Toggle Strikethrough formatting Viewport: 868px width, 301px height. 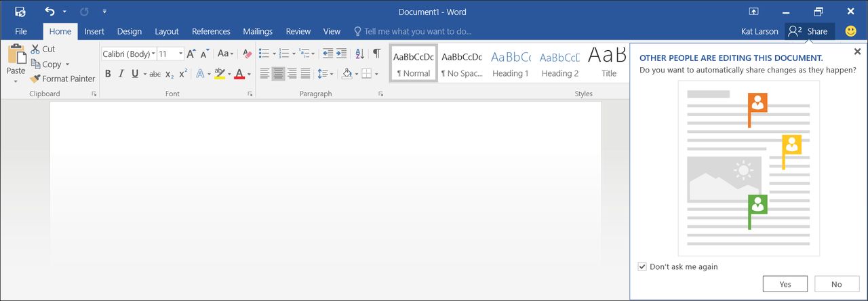155,74
